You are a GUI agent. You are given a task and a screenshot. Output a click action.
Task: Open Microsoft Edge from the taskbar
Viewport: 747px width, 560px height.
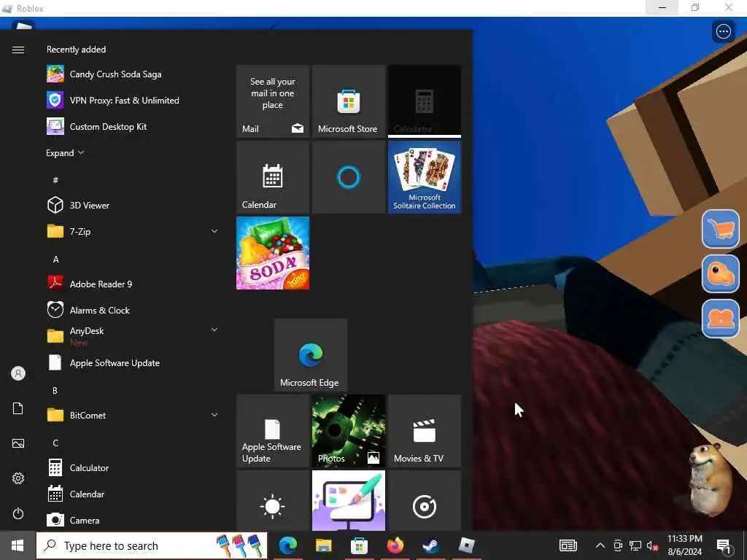(288, 545)
